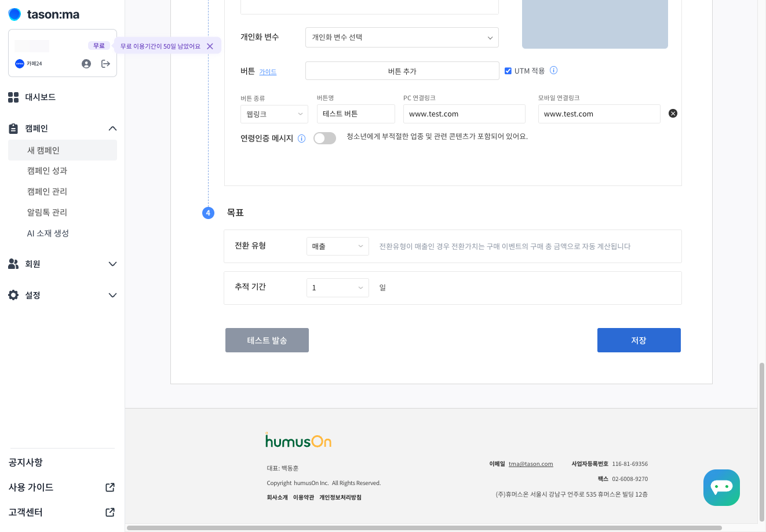Open the 추적 기간 dropdown
766x532 pixels.
pos(337,287)
